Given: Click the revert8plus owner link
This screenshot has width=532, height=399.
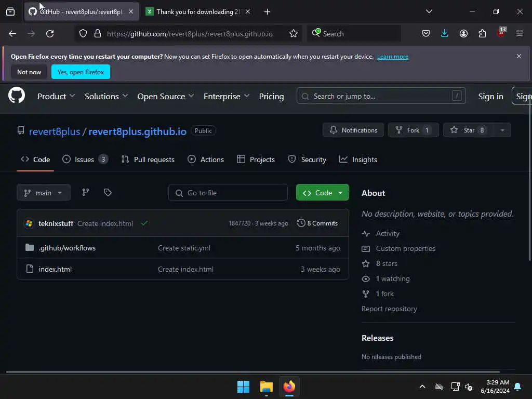Looking at the screenshot, I should (55, 131).
